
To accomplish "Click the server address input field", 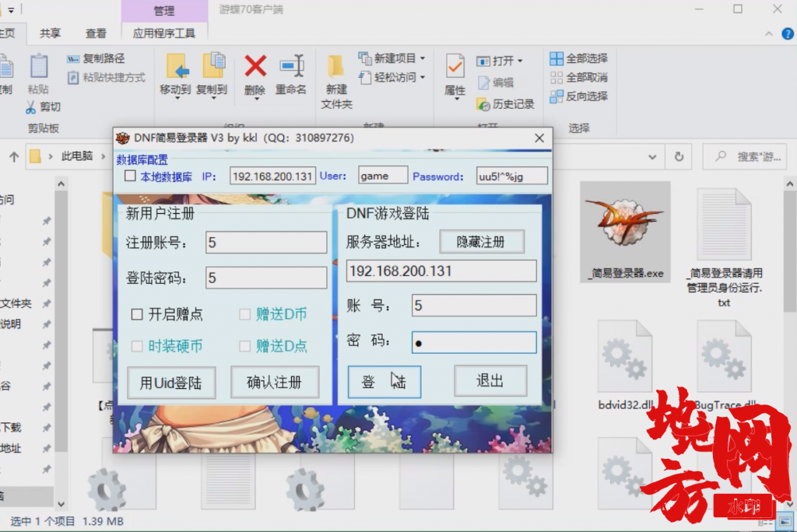I will [x=441, y=271].
